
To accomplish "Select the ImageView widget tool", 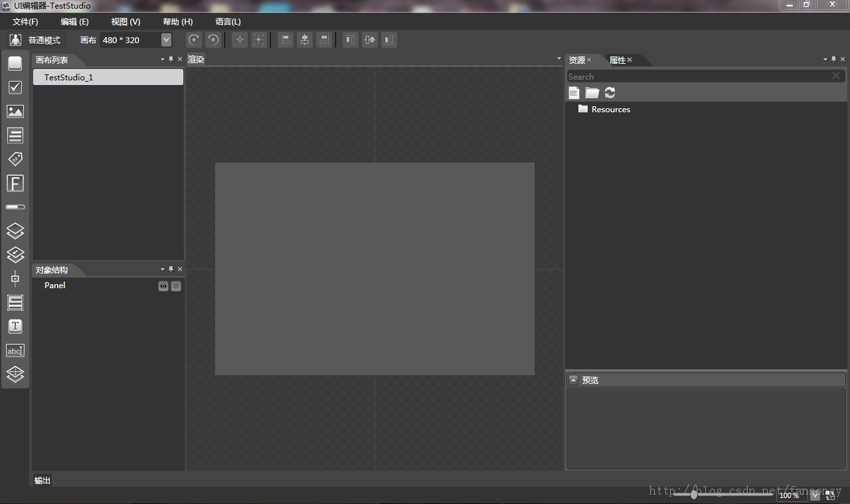I will point(15,112).
